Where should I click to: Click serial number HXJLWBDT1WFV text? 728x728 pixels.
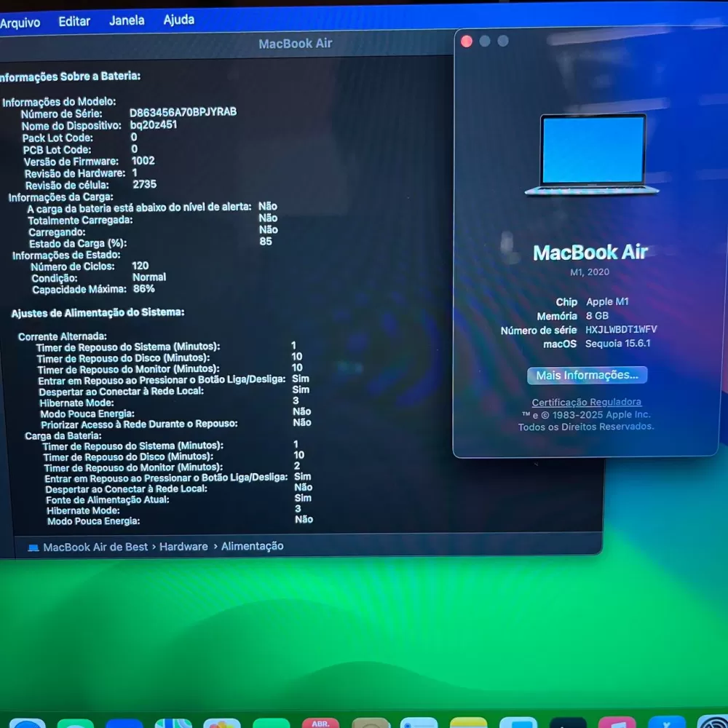click(x=621, y=330)
